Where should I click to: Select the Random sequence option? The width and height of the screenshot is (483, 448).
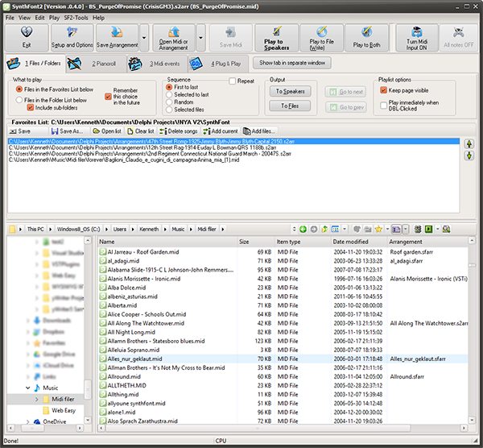point(169,102)
